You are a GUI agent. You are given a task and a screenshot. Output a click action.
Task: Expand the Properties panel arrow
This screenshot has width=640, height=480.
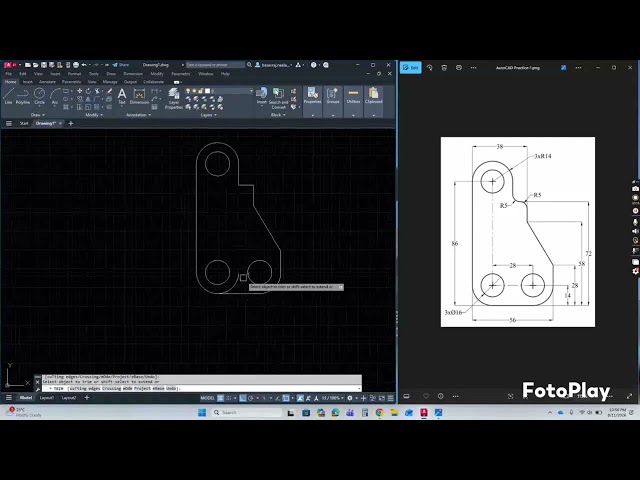pyautogui.click(x=313, y=116)
